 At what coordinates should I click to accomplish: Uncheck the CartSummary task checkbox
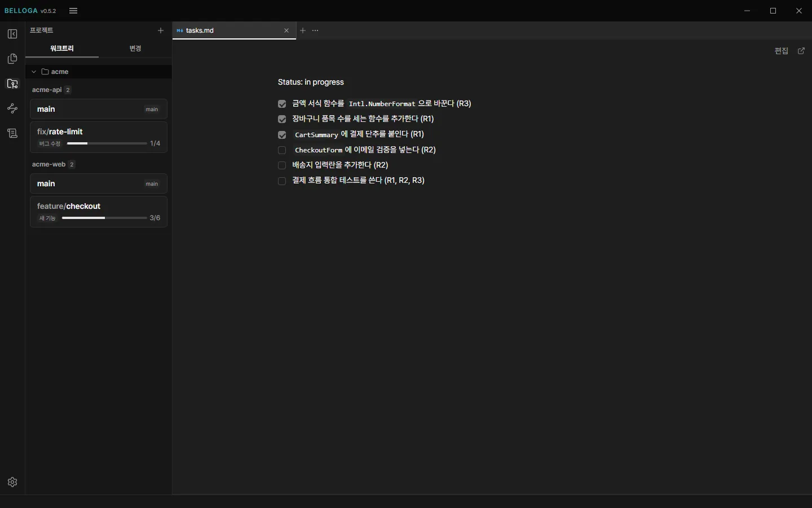pyautogui.click(x=283, y=135)
